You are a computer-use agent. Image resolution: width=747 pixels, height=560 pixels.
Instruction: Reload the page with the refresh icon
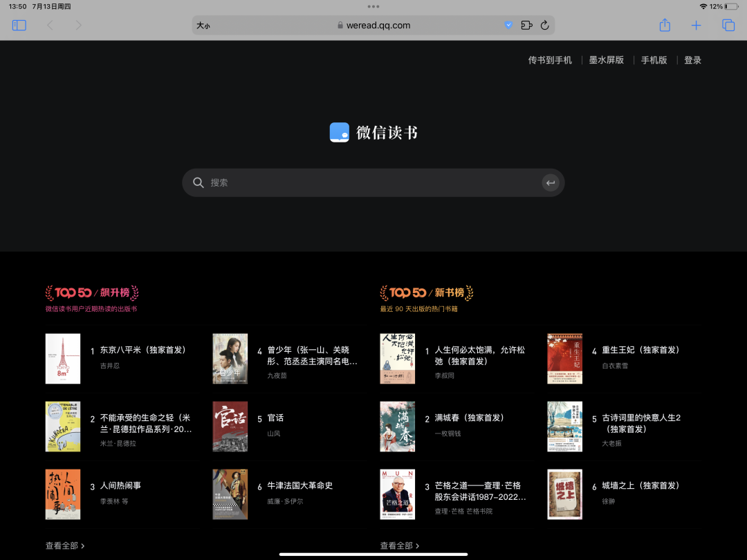(544, 26)
